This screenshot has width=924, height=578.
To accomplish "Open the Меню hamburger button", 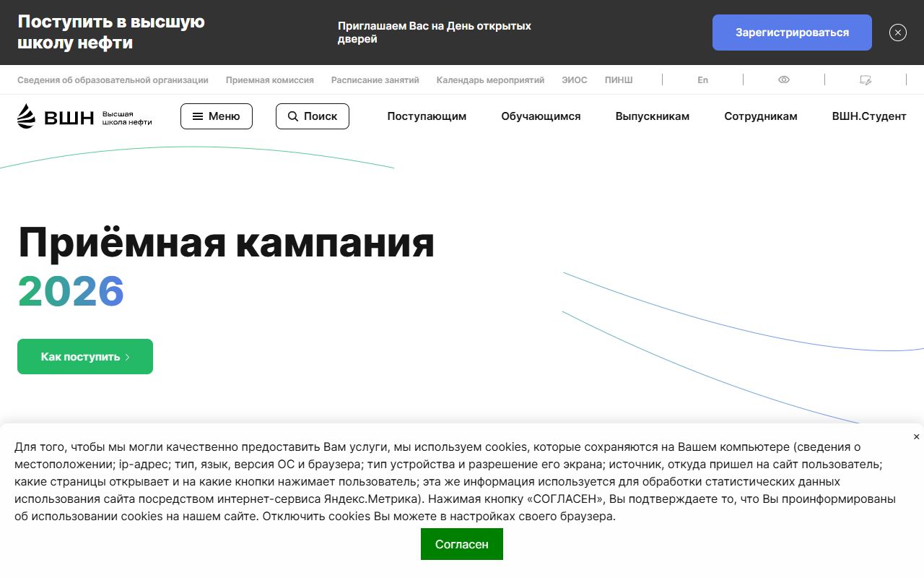I will (217, 116).
